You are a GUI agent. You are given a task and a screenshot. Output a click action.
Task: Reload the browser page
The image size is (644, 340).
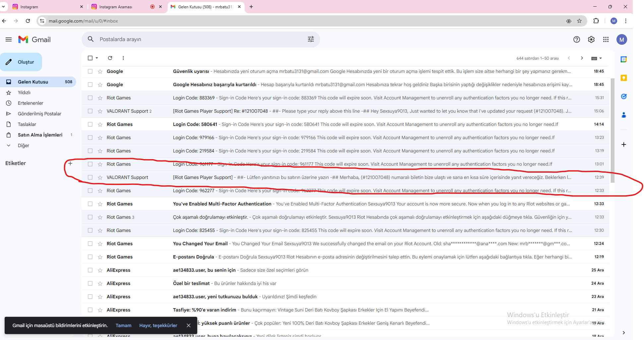[x=28, y=21]
